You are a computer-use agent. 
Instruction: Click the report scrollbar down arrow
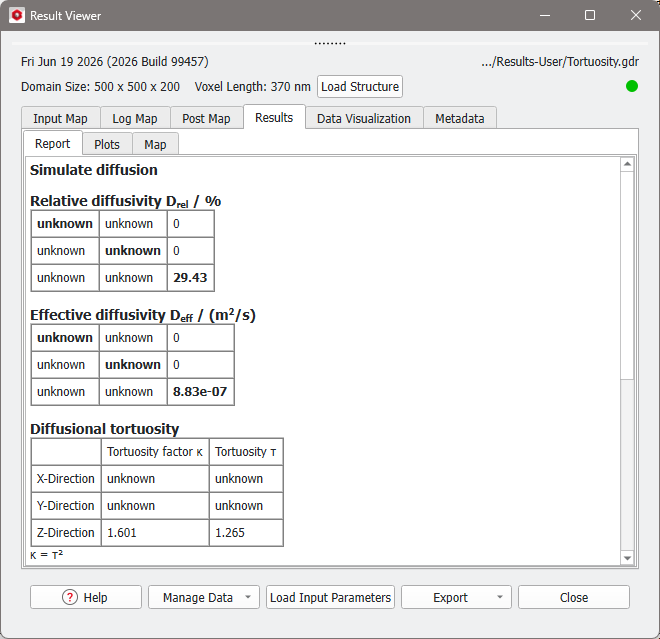627,558
